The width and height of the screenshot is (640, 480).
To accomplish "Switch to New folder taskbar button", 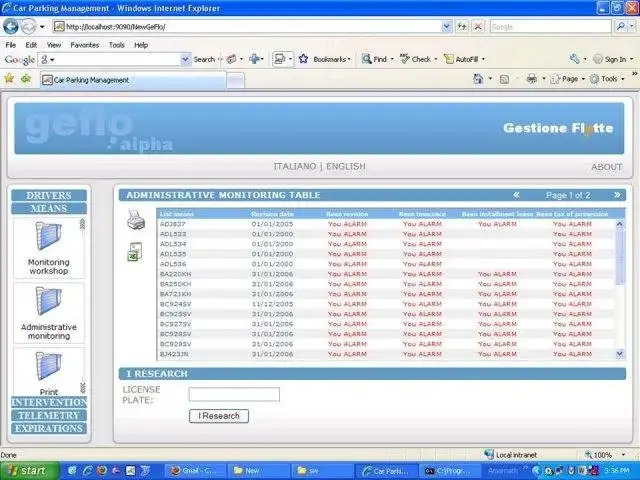I will (x=258, y=471).
